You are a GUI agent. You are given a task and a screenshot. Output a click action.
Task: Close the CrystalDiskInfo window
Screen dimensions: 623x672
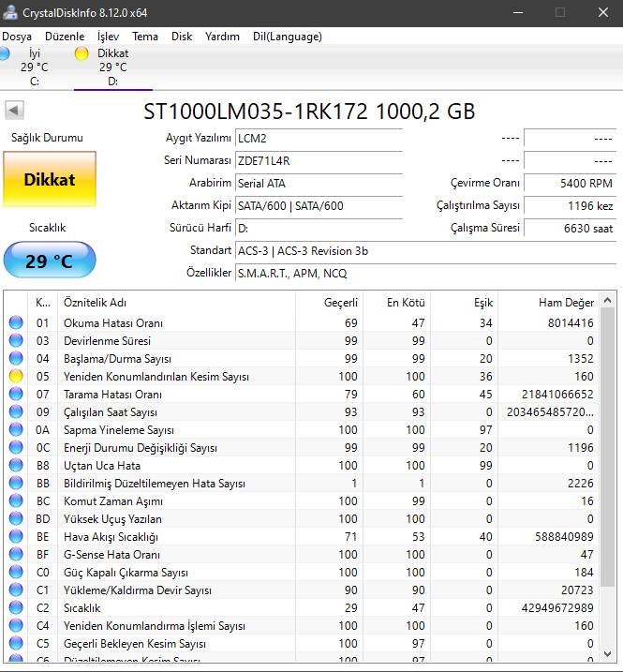603,12
